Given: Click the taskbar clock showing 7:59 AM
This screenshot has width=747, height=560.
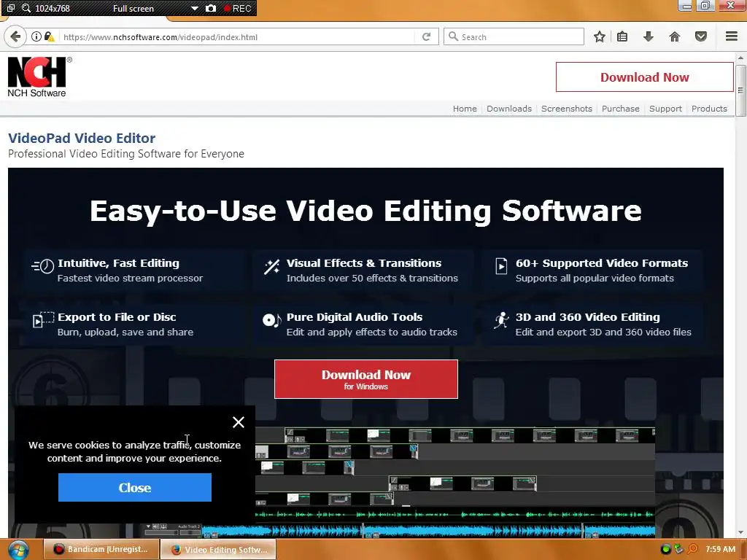Looking at the screenshot, I should 720,549.
